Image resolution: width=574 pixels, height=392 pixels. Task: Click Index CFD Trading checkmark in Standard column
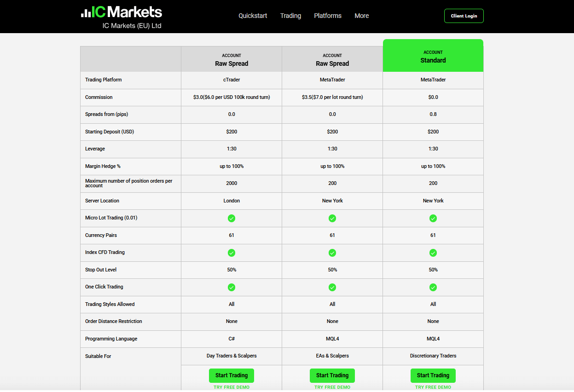tap(433, 253)
